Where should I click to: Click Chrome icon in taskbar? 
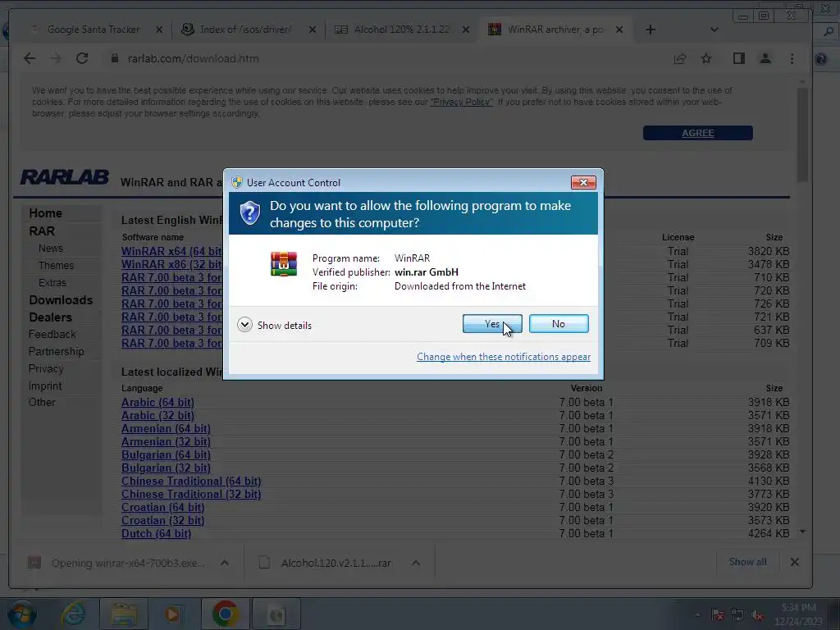[226, 614]
